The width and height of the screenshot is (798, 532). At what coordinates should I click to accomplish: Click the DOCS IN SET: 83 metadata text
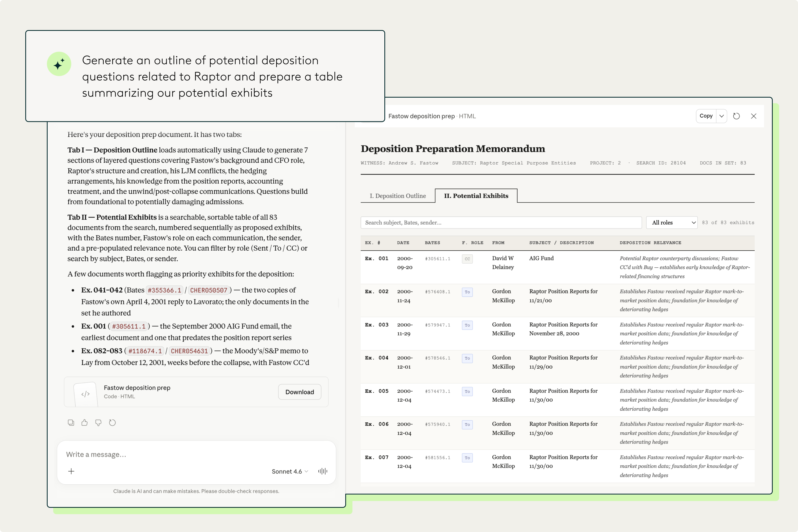(723, 163)
